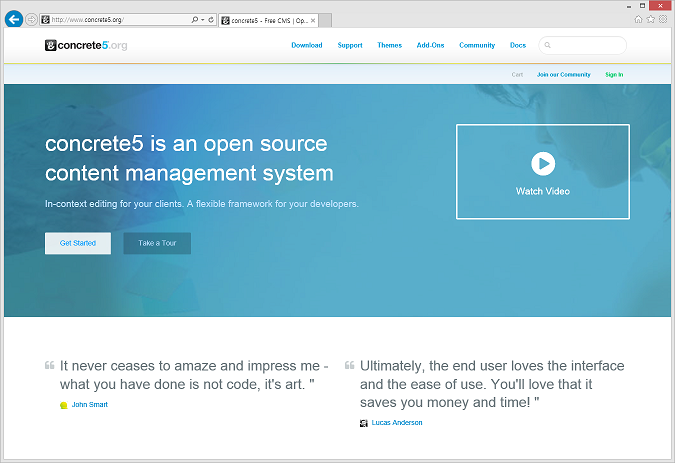Screen dimensions: 675x463
Task: Open the address bar dropdown arrow
Action: pyautogui.click(x=202, y=20)
